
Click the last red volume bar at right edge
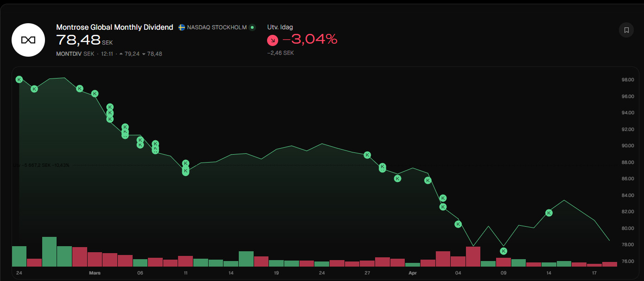[x=610, y=264]
